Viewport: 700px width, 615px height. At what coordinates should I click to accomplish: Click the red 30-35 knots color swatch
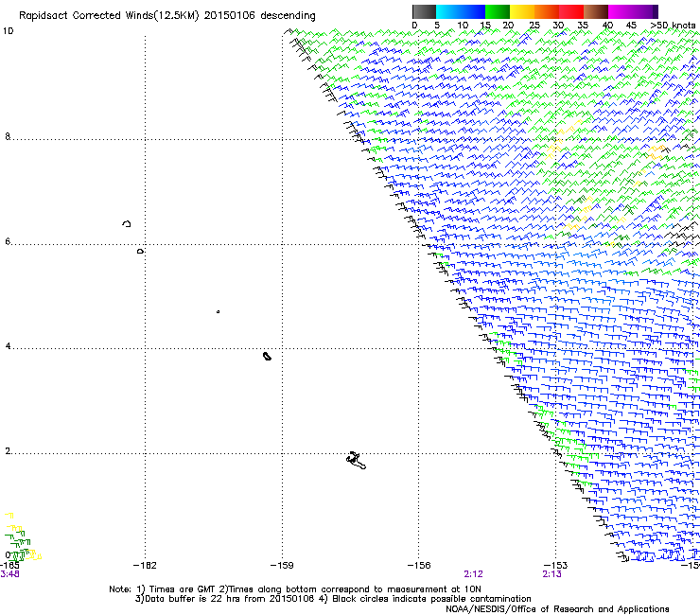pyautogui.click(x=571, y=11)
